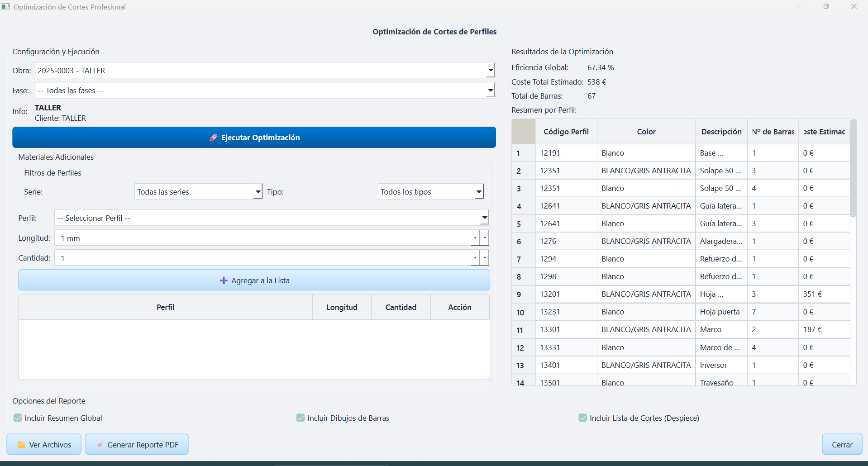Open the Tipo filter combo box
Viewport: 868px width, 466px height.
tap(478, 192)
